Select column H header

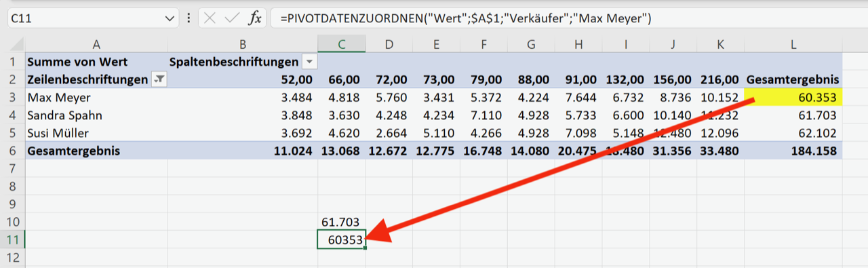click(x=578, y=44)
